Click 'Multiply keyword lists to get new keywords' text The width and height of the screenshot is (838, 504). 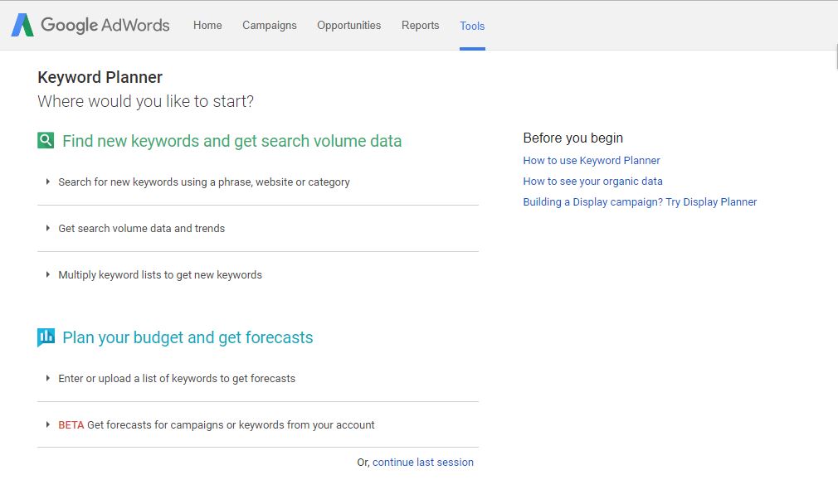[x=160, y=275]
